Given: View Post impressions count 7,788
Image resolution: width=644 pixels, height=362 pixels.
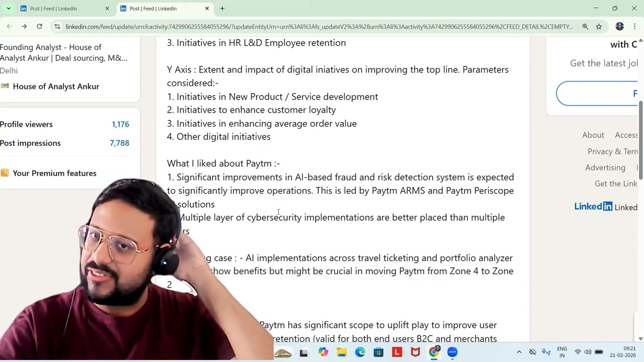Looking at the screenshot, I should 119,143.
